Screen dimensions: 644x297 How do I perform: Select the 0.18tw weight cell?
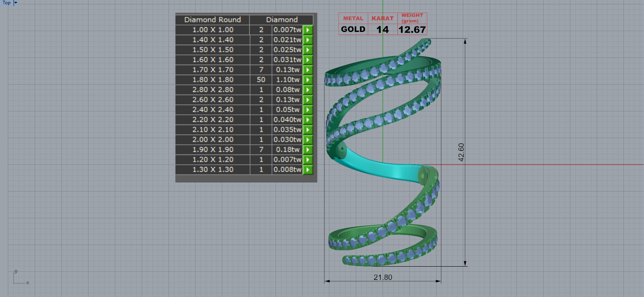pyautogui.click(x=288, y=150)
